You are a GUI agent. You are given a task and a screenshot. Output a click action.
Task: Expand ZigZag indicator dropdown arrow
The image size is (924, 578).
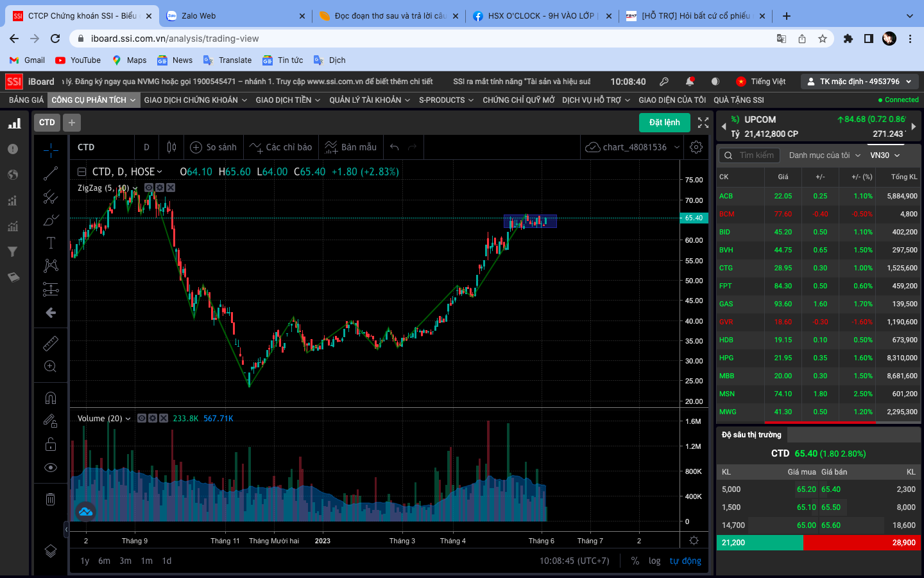(135, 188)
